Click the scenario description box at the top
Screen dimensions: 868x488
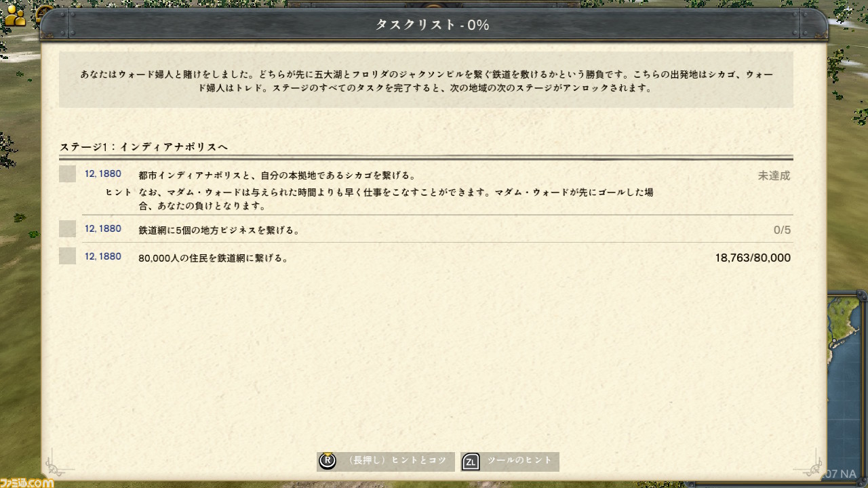426,80
